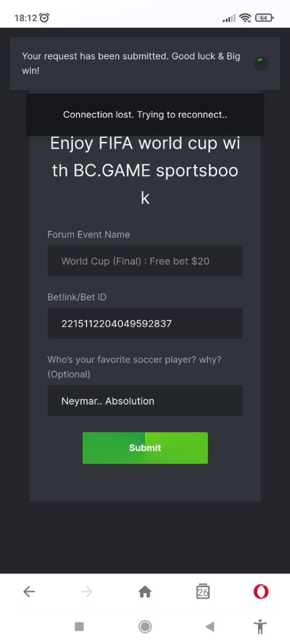This screenshot has width=290, height=644.
Task: Tap the Connection lost reconnect banner
Action: point(145,114)
